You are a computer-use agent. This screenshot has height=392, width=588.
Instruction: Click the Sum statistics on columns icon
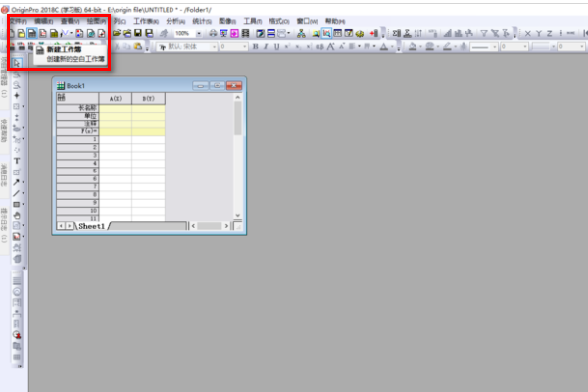click(x=396, y=34)
